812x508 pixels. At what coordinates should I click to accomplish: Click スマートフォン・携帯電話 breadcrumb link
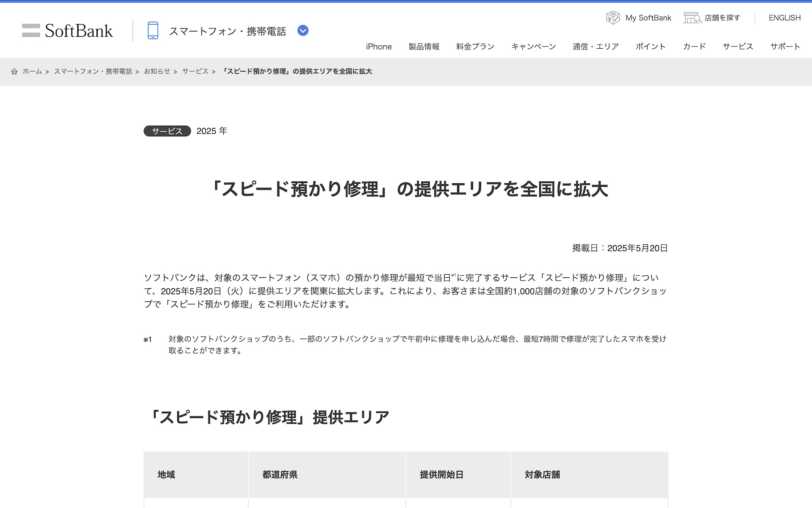tap(93, 72)
